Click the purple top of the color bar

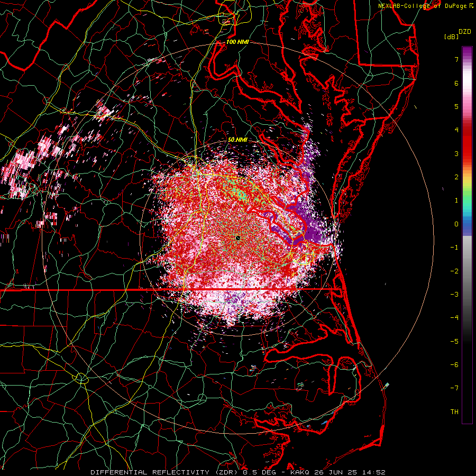467,52
